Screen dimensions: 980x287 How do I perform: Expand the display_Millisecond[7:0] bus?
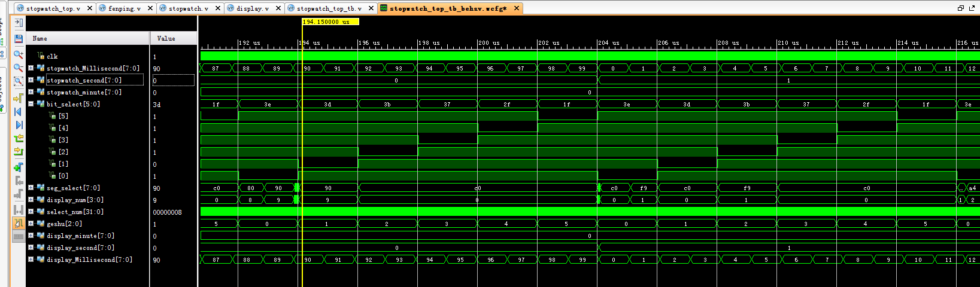pos(31,259)
